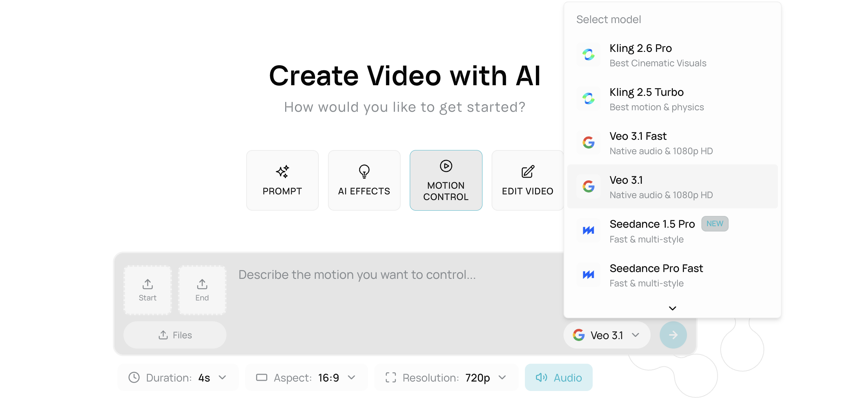Open the Resolution dropdown
This screenshot has height=416, width=868.
pos(446,377)
